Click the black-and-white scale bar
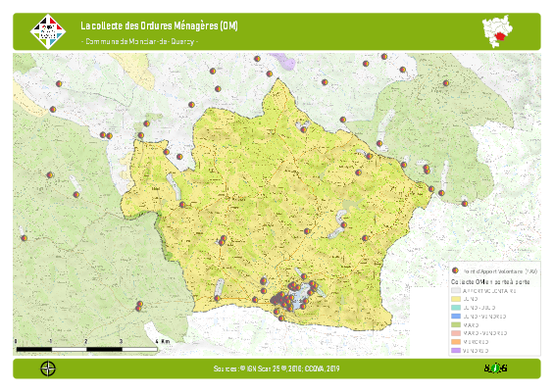The image size is (554, 392). 86,349
